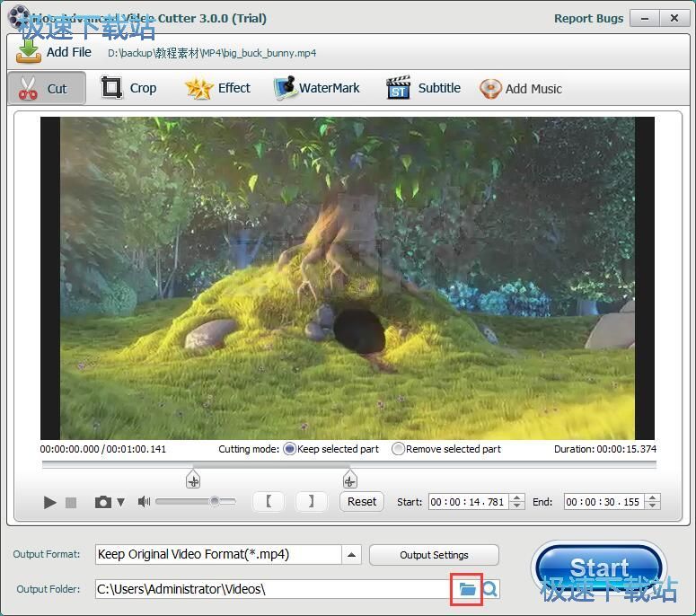Click the Output Folder path field

pyautogui.click(x=272, y=589)
